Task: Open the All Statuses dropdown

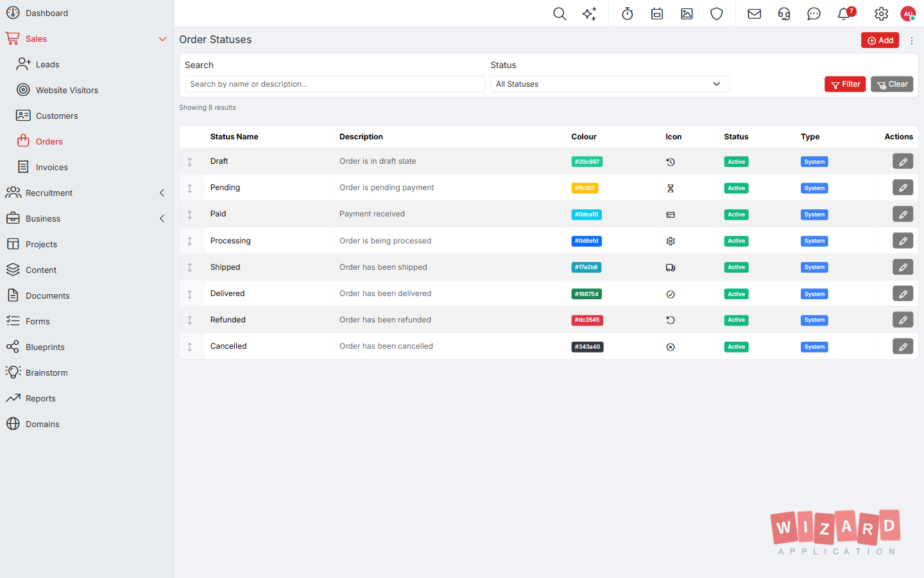Action: pos(610,84)
